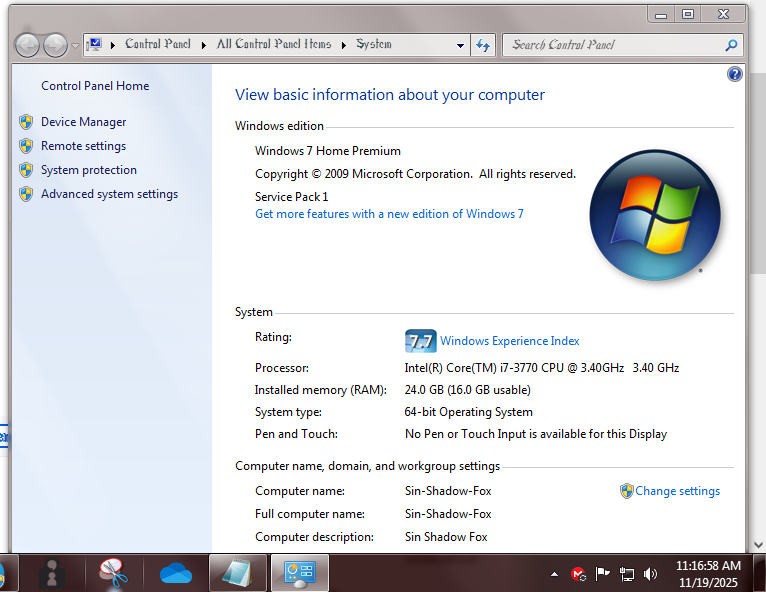This screenshot has width=766, height=592.
Task: Click the Sin-Shadow-Fox value beside Full computer name
Action: pyautogui.click(x=448, y=514)
